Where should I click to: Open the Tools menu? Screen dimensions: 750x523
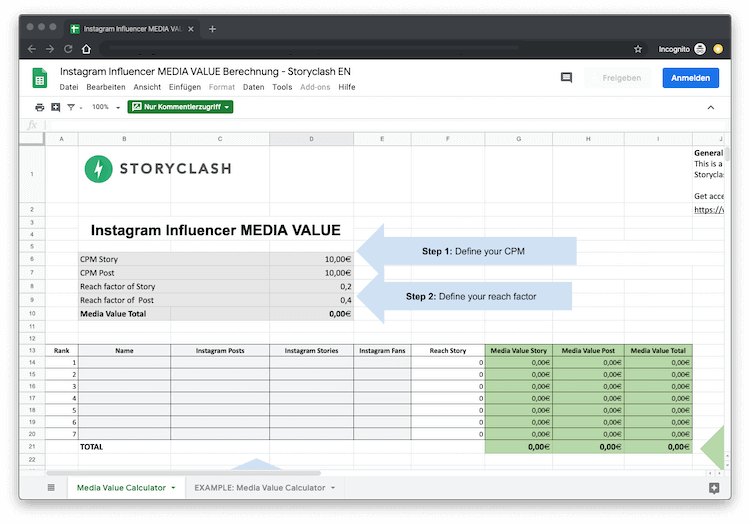tap(282, 87)
